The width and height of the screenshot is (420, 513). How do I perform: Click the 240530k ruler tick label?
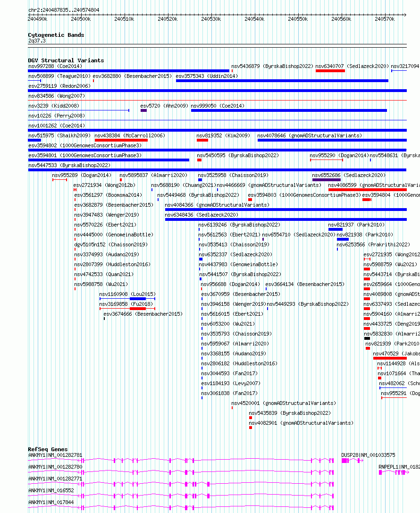tap(211, 19)
